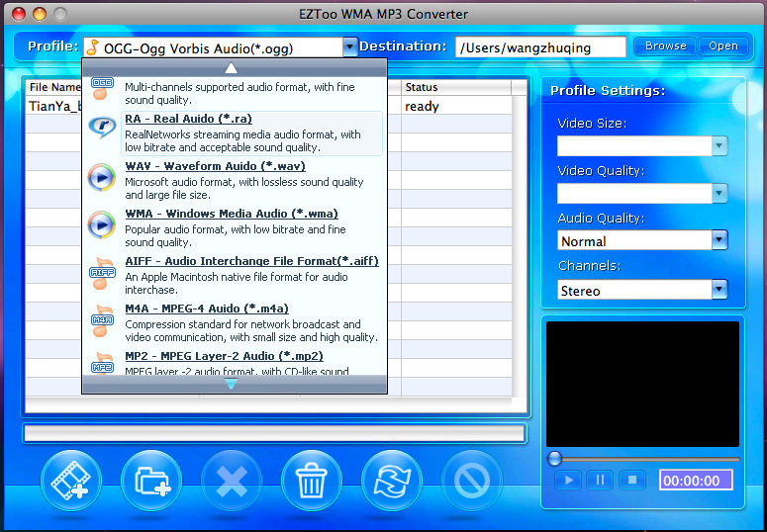The width and height of the screenshot is (767, 532).
Task: Click the Status column header
Action: pyautogui.click(x=456, y=88)
